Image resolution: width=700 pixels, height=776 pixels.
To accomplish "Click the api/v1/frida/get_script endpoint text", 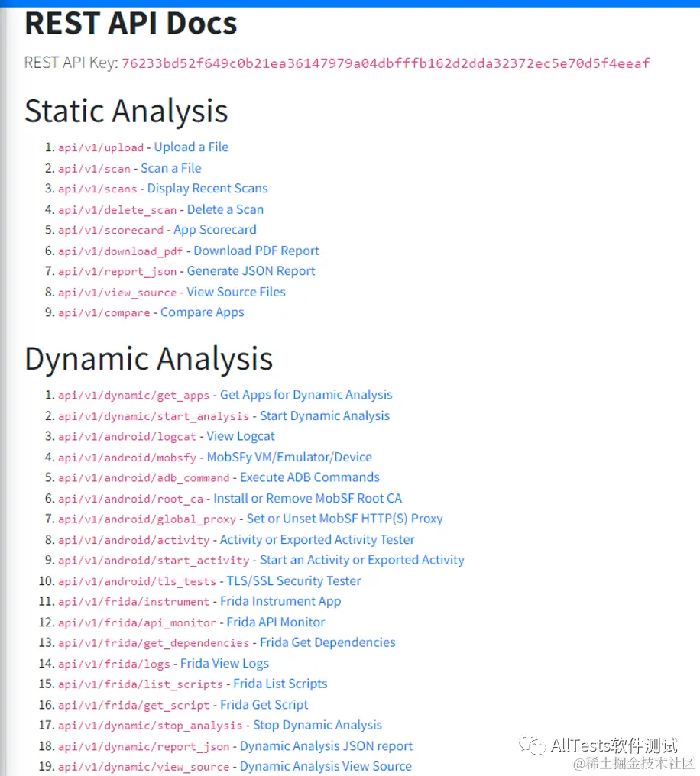I will tap(134, 705).
